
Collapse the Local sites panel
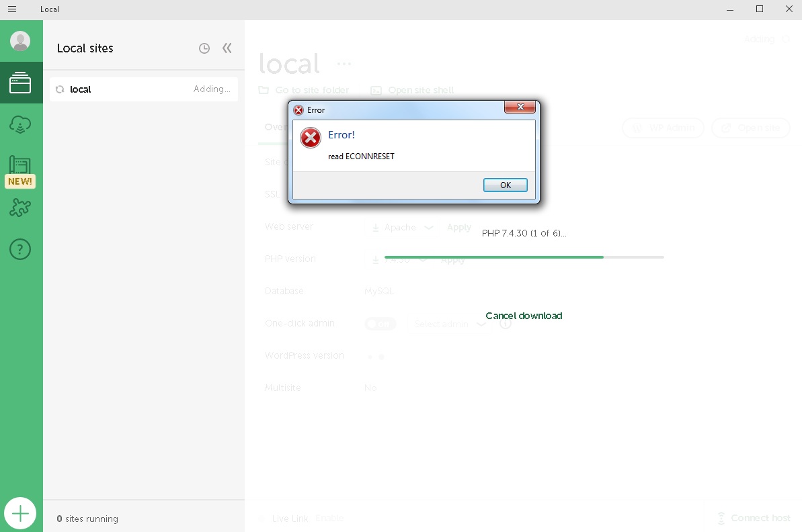(227, 48)
